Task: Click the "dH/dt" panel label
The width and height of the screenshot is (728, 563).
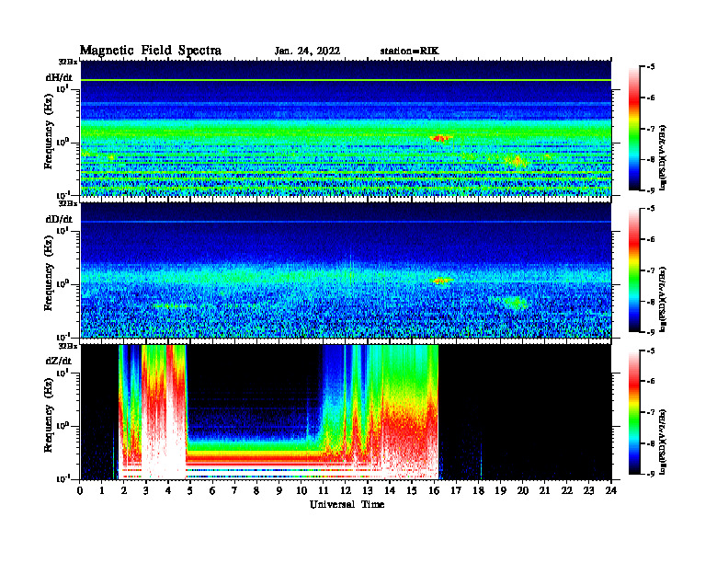Action: click(x=59, y=77)
